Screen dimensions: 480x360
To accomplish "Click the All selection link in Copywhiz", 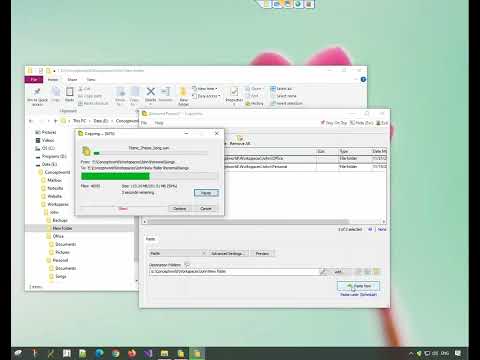I will click(x=370, y=229).
